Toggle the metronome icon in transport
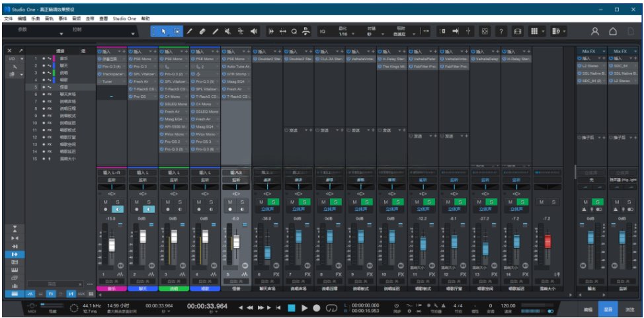This screenshot has width=644, height=318. pos(443,305)
